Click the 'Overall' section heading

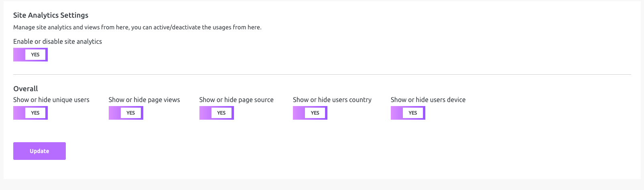pos(26,89)
